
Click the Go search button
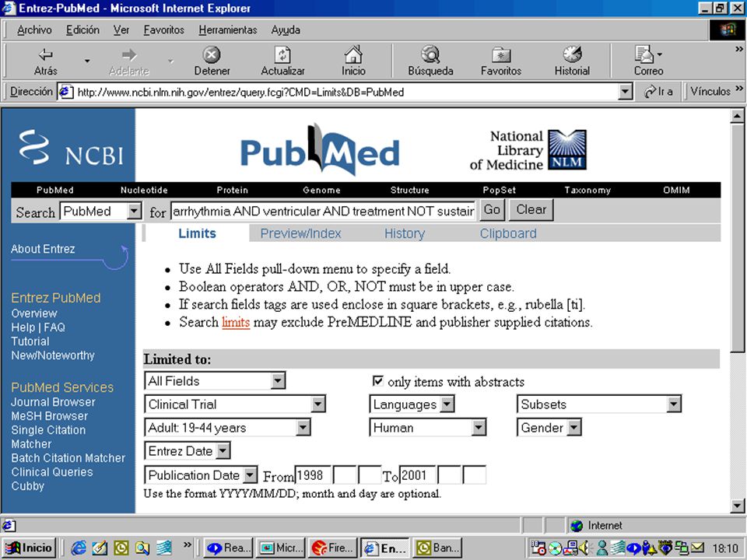pos(492,210)
